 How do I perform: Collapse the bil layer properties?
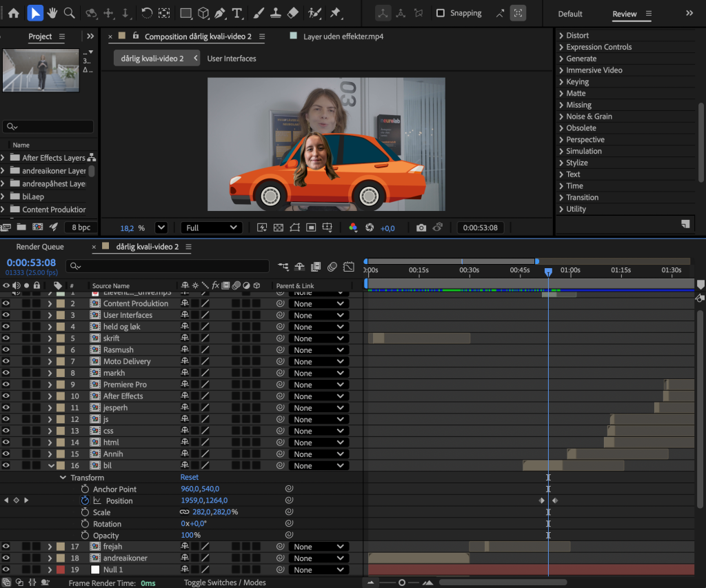[x=51, y=465]
